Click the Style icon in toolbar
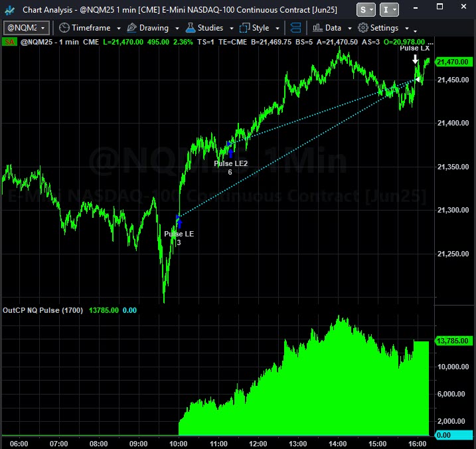 [244, 28]
